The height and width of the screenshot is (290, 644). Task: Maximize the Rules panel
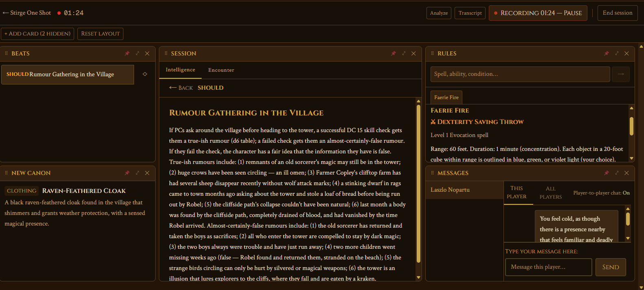(x=617, y=53)
